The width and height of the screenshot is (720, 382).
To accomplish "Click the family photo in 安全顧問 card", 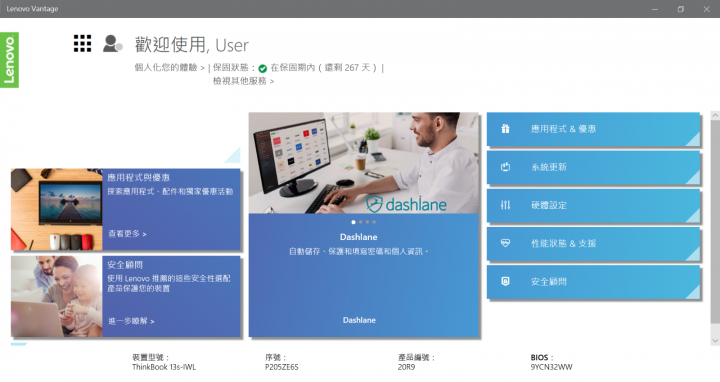I will coord(56,297).
